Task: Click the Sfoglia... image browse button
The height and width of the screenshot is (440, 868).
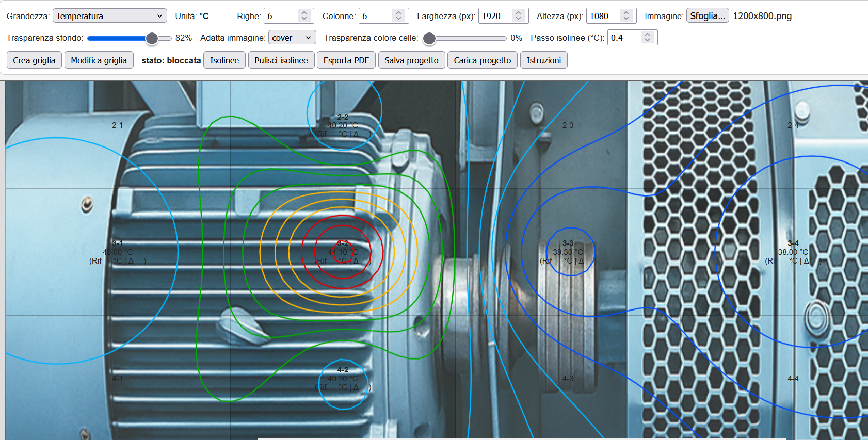Action: [x=708, y=16]
